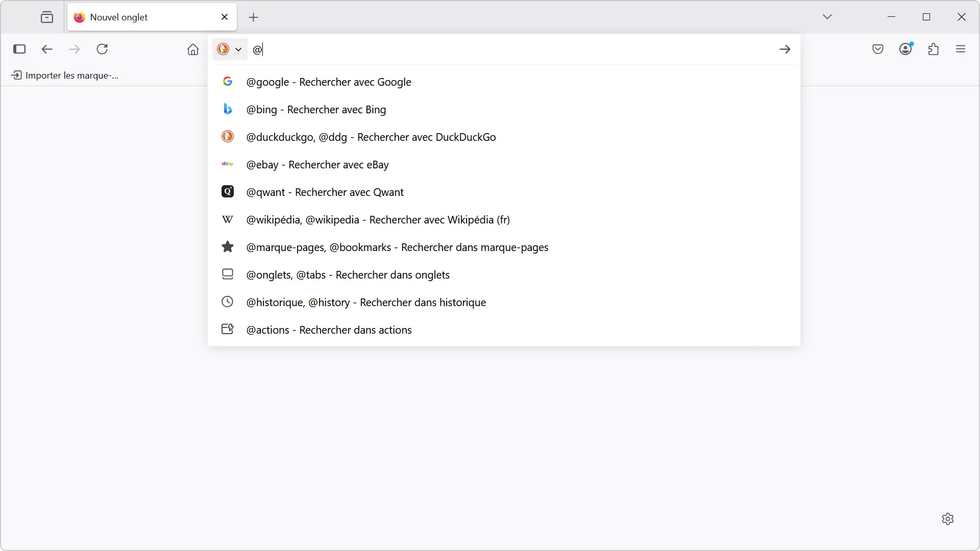Image resolution: width=980 pixels, height=551 pixels.
Task: Click the DuckDuckGo icon in suggestions list
Action: 228,136
